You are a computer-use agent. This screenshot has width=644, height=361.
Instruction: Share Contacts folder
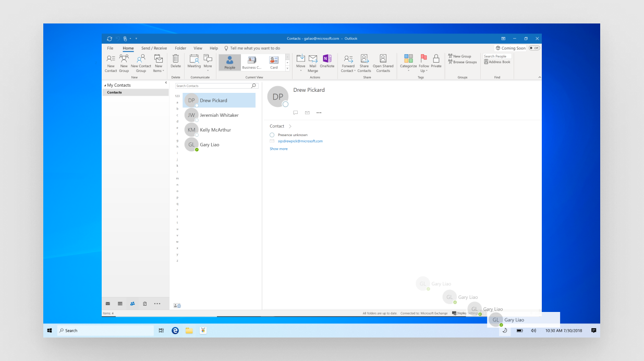point(364,63)
